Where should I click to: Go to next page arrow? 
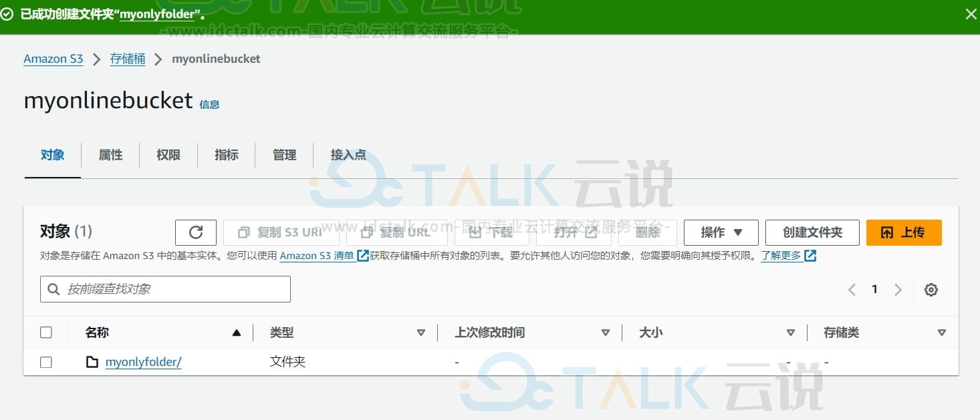(898, 290)
